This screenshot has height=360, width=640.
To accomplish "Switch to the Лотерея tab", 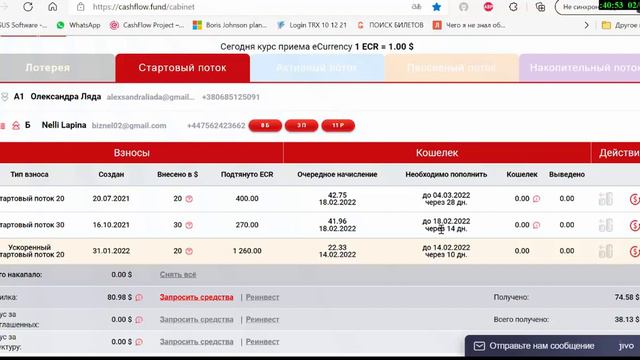I will 57,68.
